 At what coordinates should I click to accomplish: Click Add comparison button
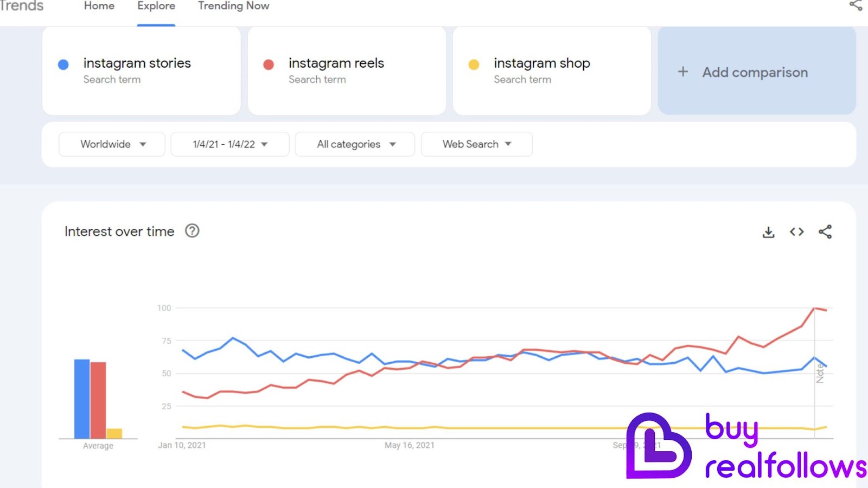(757, 71)
